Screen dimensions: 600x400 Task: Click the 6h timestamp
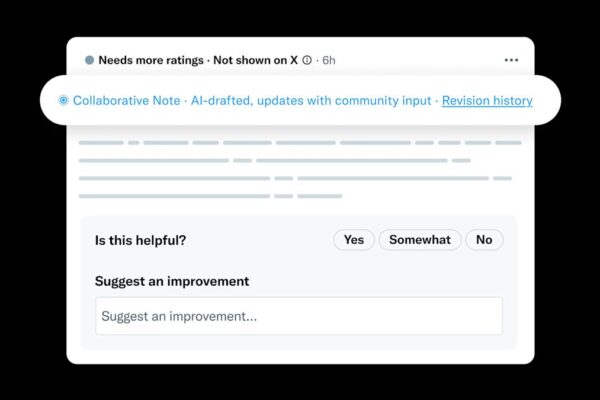(329, 60)
